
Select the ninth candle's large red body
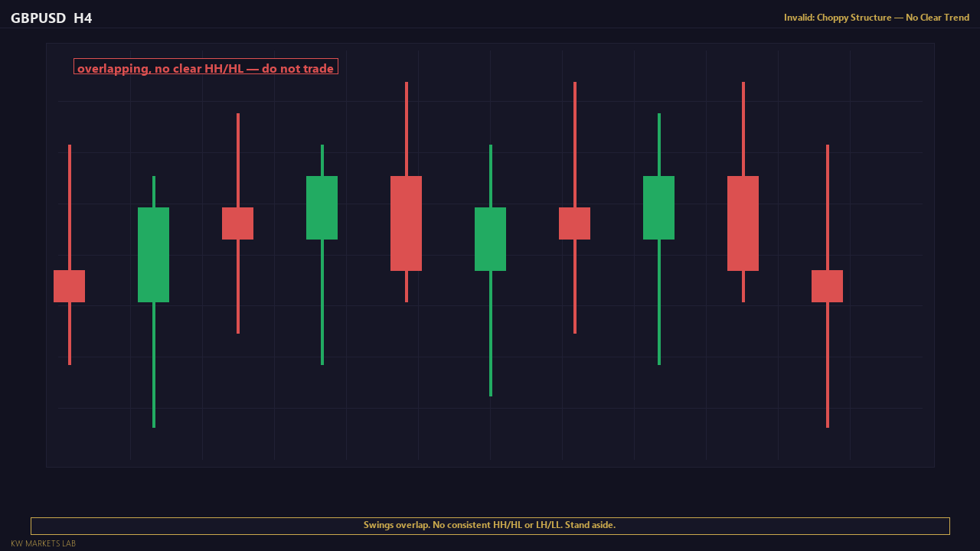pos(743,223)
